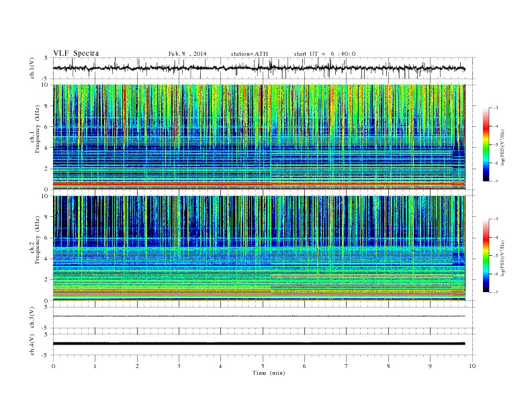The height and width of the screenshot is (411, 532).
Task: Click the ch.2 spectrogram plot area
Action: [x=259, y=248]
